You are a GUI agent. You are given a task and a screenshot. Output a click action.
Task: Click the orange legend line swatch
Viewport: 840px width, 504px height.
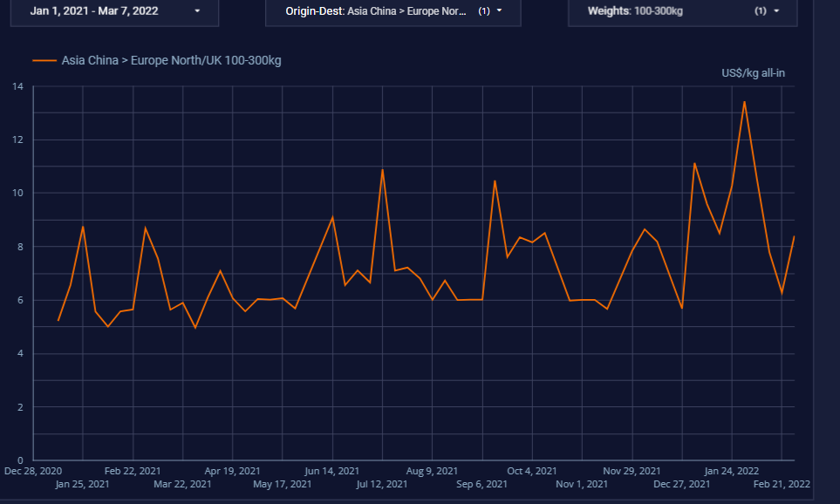pos(44,60)
